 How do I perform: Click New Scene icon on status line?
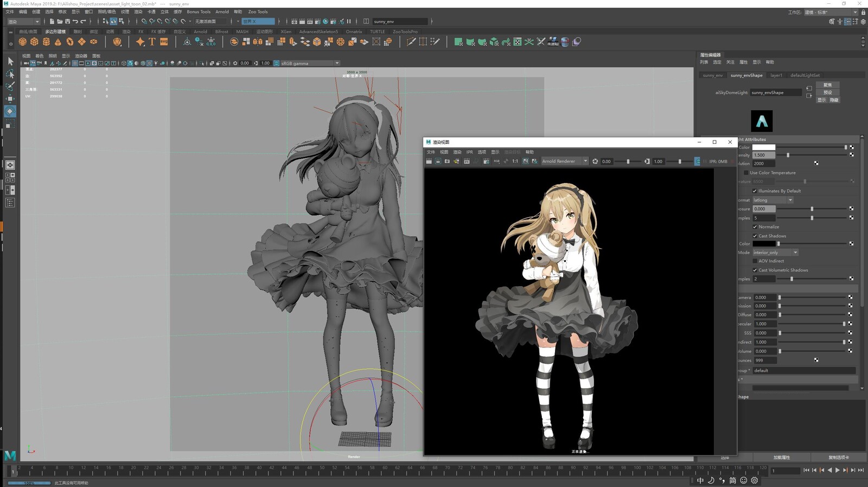point(52,21)
